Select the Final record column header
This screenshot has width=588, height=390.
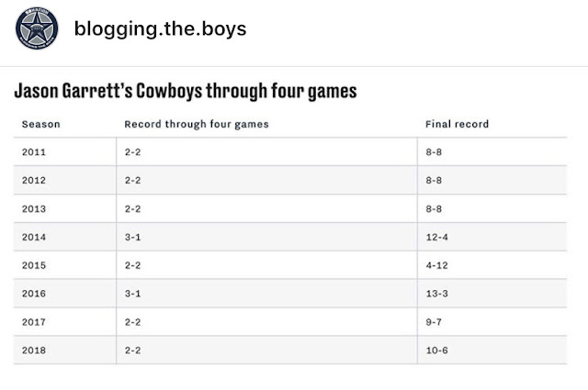(x=457, y=124)
